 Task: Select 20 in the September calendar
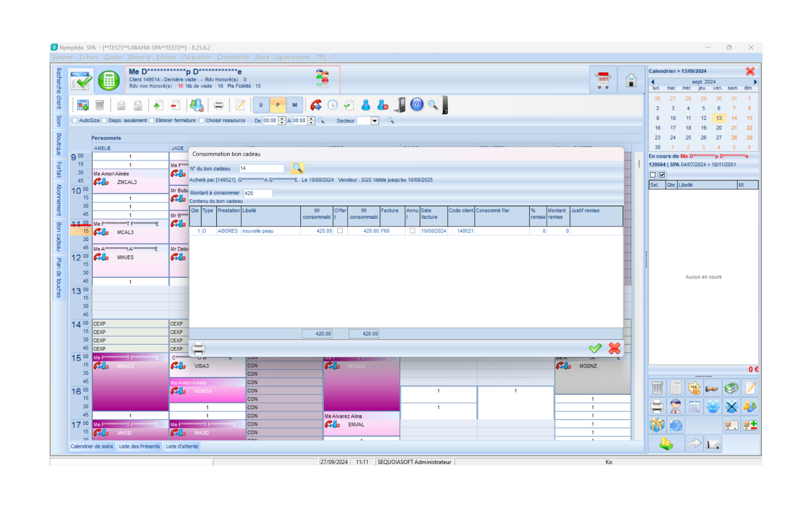click(x=719, y=128)
